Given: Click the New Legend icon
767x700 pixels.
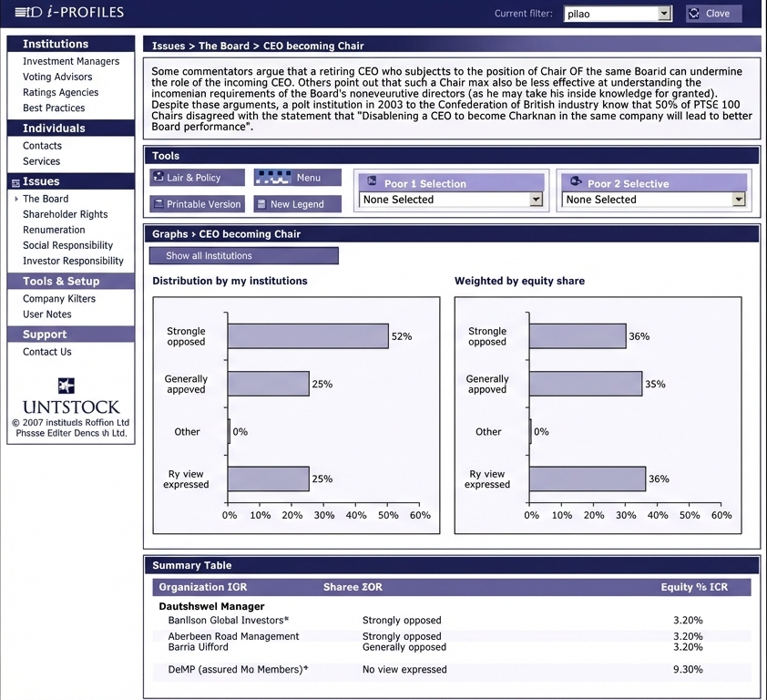Looking at the screenshot, I should [261, 204].
